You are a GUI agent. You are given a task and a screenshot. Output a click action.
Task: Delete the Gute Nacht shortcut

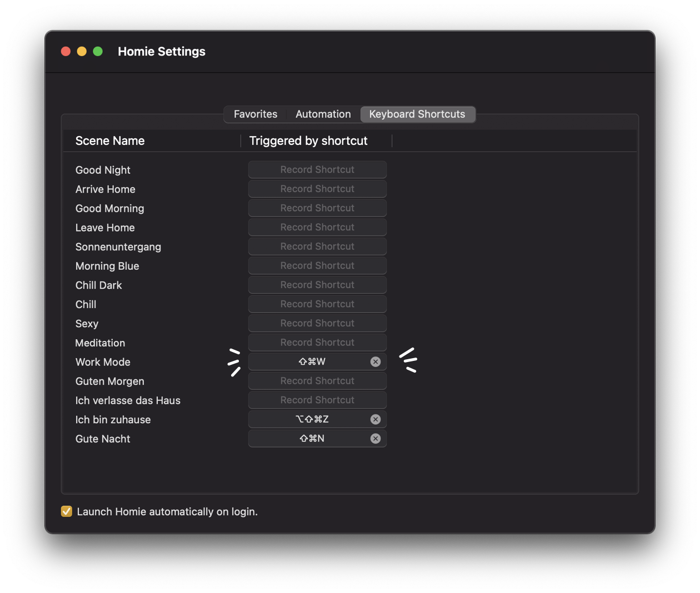tap(376, 439)
